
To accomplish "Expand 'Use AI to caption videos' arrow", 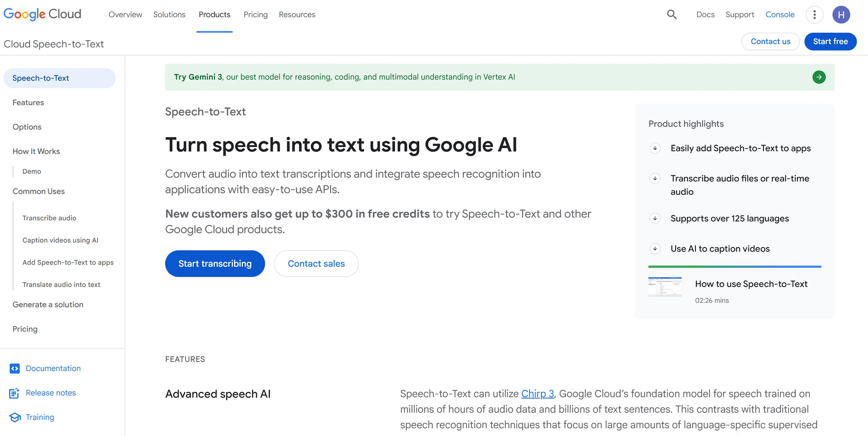I will (x=655, y=249).
